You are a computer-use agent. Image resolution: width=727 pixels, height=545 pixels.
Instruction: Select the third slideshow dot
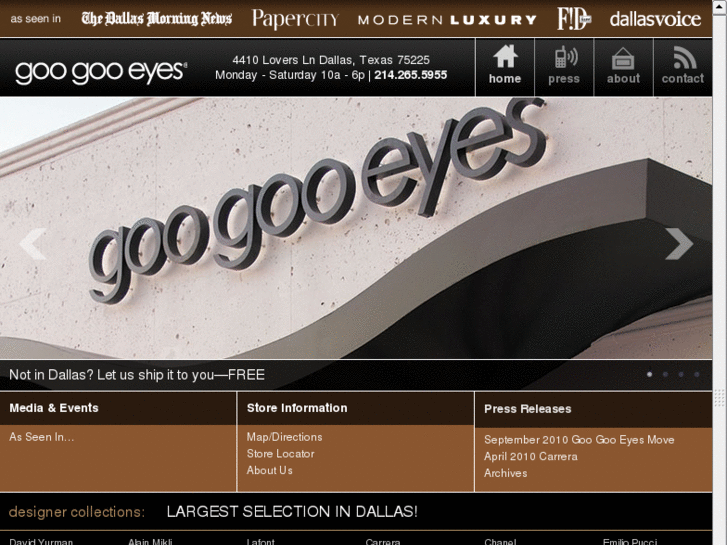681,374
